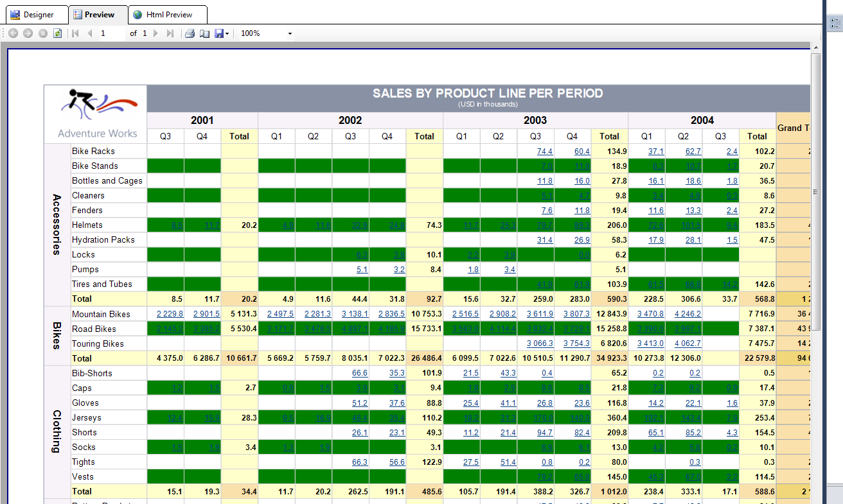Go to the previous page icon
Viewport: 843px width, 504px height.
(90, 33)
